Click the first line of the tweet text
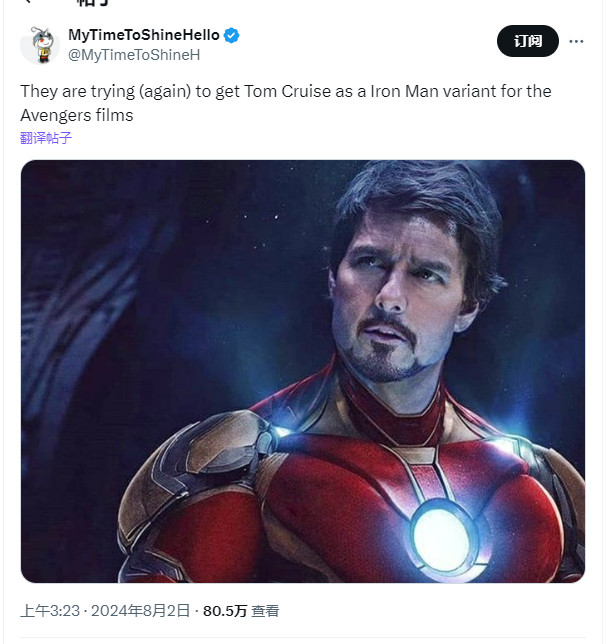 pyautogui.click(x=285, y=91)
